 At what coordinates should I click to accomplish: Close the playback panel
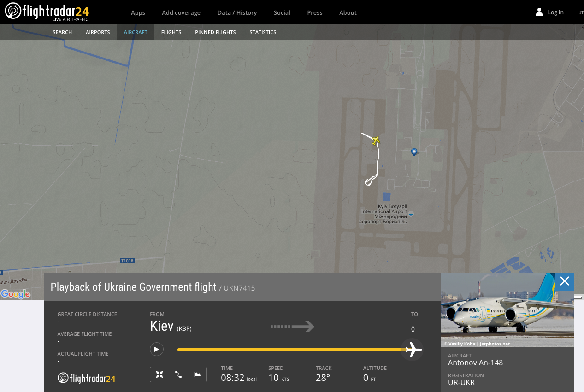click(565, 281)
